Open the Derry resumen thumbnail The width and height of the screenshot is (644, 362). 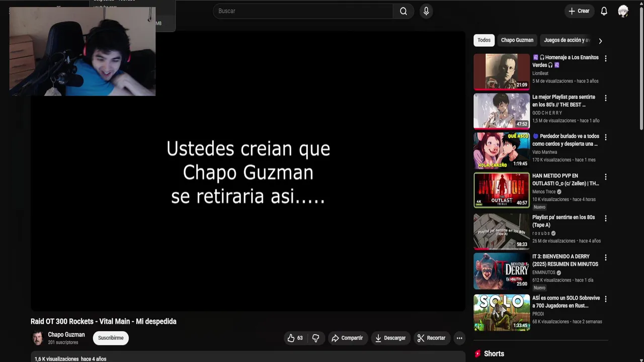coord(502,270)
